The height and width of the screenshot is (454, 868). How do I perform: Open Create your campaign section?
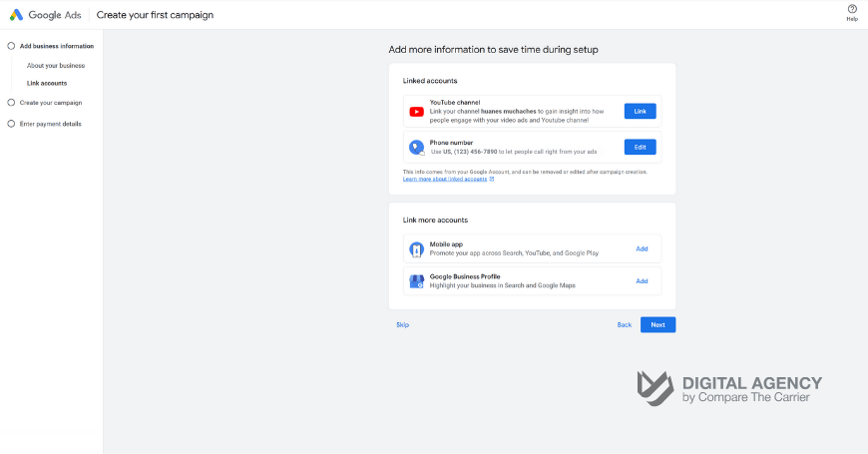(51, 103)
